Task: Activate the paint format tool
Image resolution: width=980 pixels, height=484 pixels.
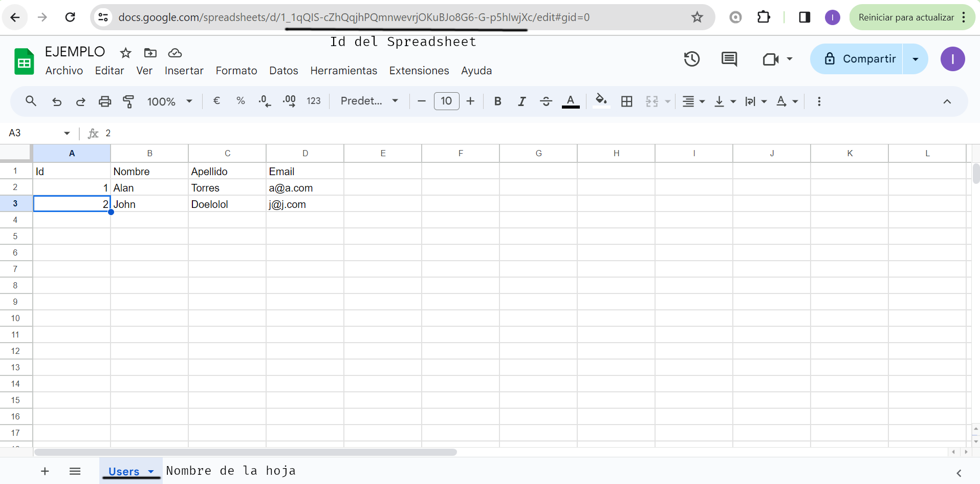Action: (128, 101)
